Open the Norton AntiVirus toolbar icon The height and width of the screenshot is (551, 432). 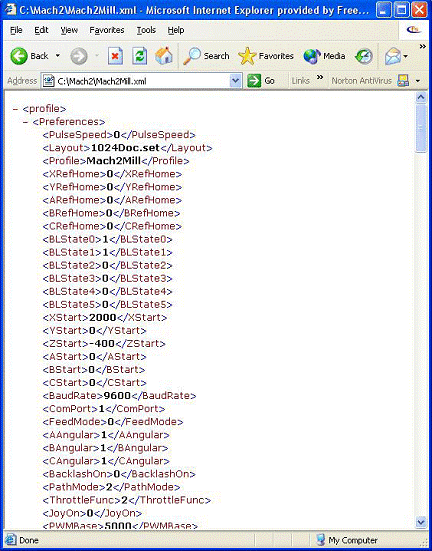[x=403, y=81]
